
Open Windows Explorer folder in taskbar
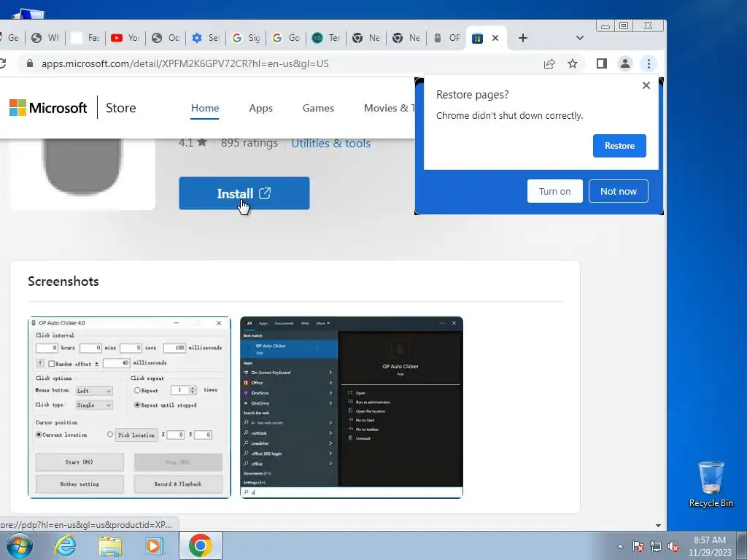tap(110, 546)
